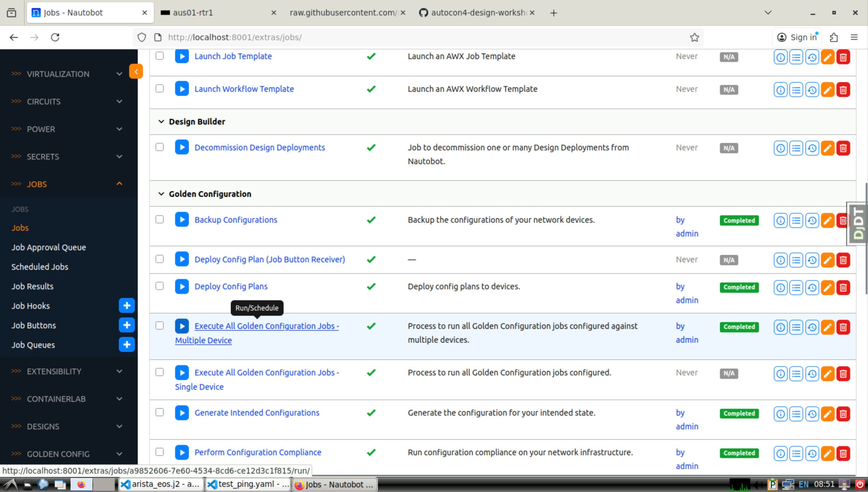
Task: Check the Backup Configurations row checkbox
Action: click(x=160, y=220)
